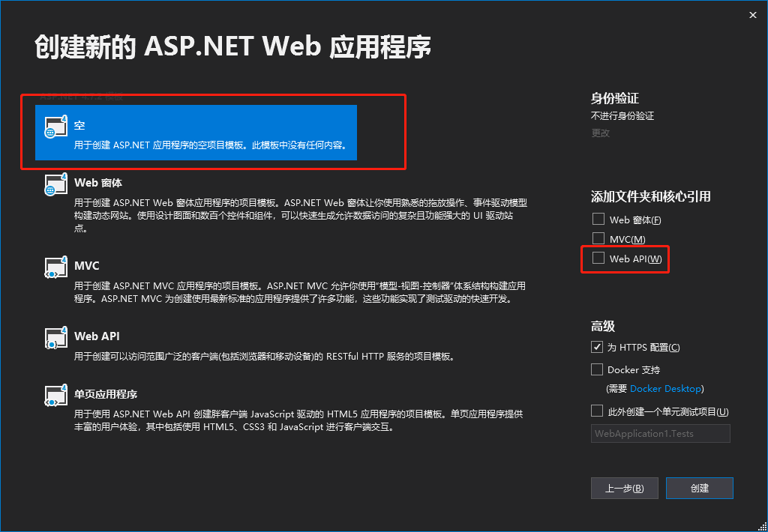Click the 身份验证 heading

point(615,98)
